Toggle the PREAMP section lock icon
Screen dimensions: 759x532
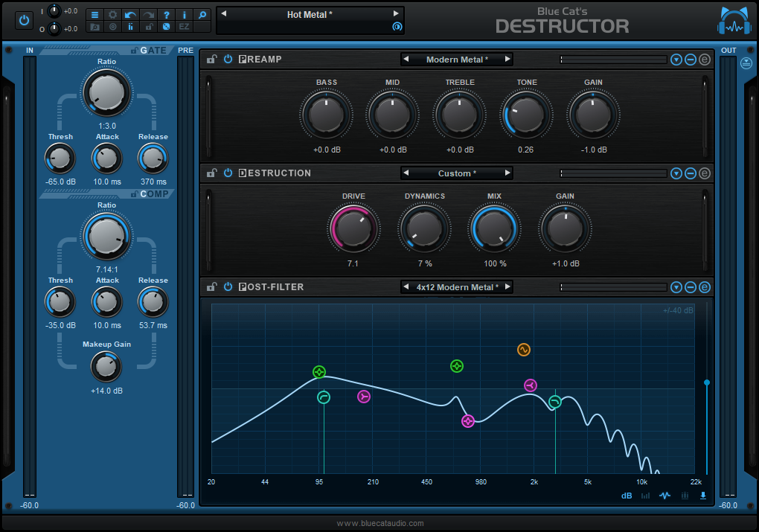(x=211, y=59)
